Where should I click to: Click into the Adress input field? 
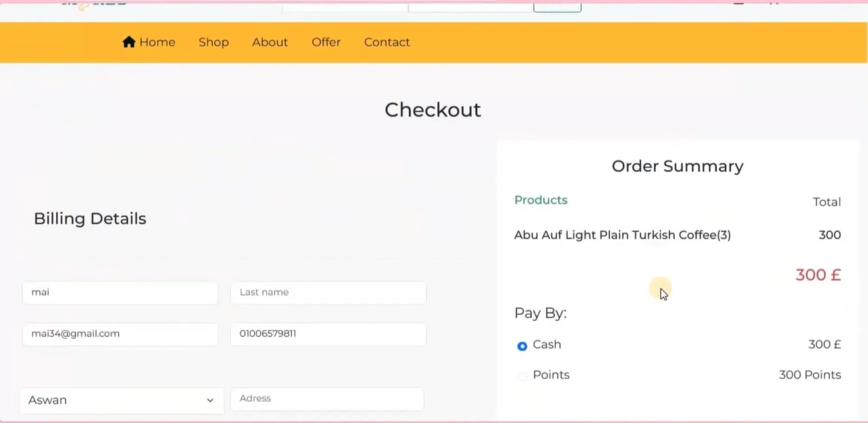(327, 399)
